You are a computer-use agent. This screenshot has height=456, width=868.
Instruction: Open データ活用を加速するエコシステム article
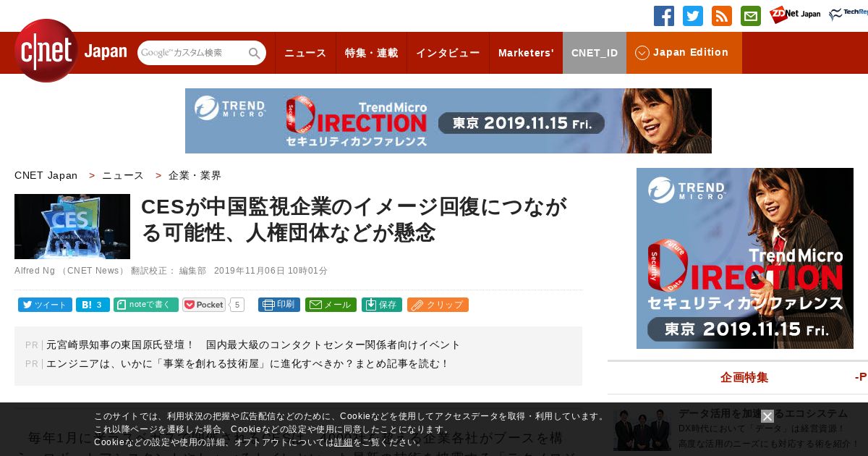click(763, 413)
